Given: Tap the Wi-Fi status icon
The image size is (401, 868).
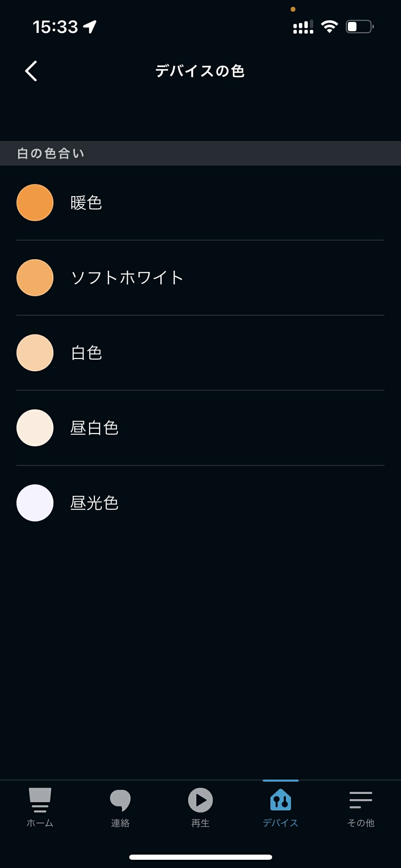Looking at the screenshot, I should 329,27.
